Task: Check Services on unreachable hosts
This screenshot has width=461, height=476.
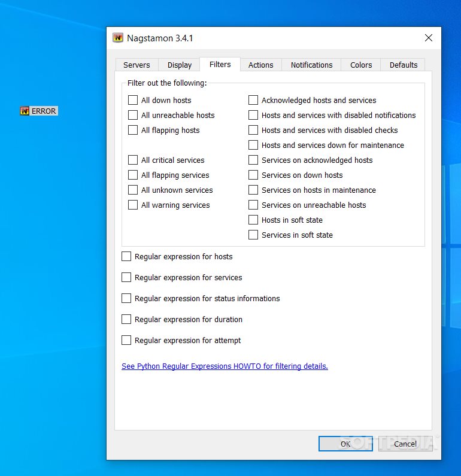Action: (x=253, y=205)
